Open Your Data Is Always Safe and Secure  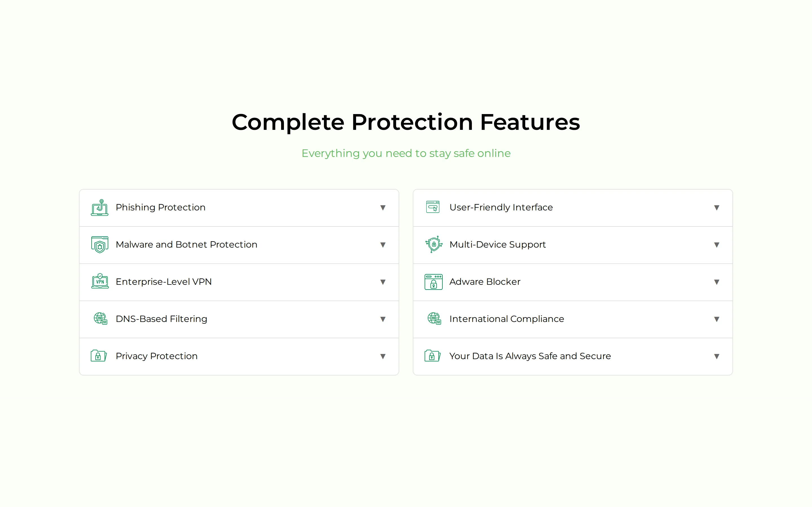pos(530,356)
